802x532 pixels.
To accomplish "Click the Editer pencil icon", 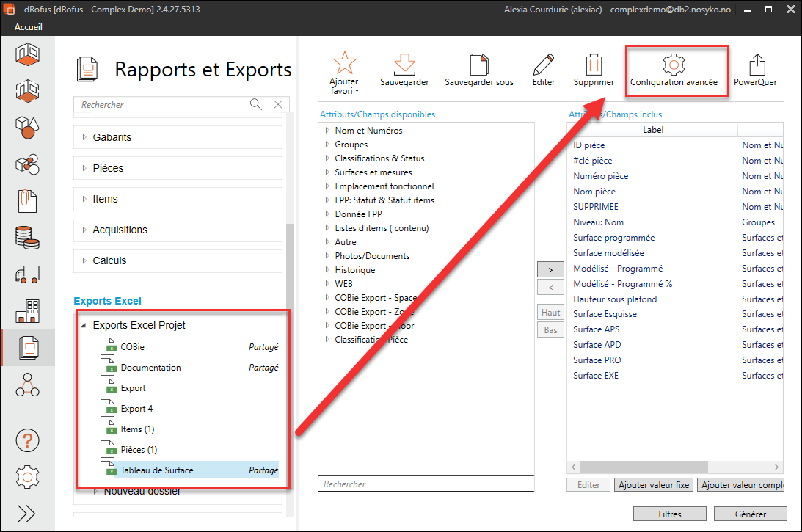I will 544,64.
